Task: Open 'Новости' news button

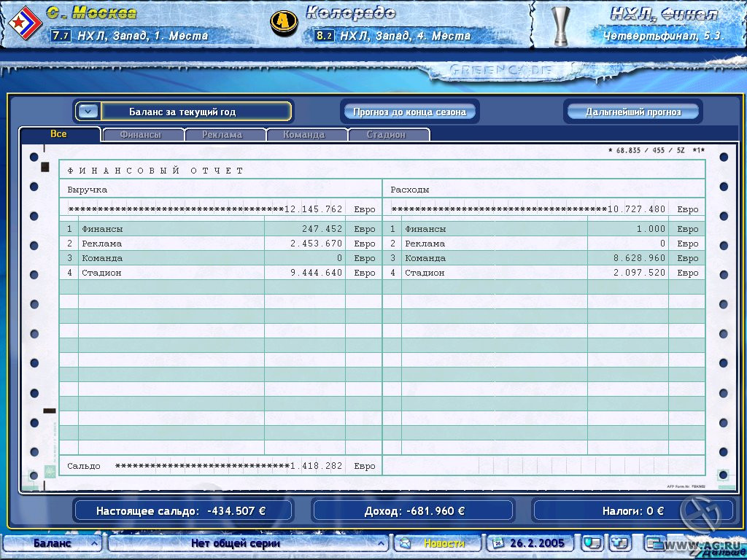Action: (x=444, y=542)
